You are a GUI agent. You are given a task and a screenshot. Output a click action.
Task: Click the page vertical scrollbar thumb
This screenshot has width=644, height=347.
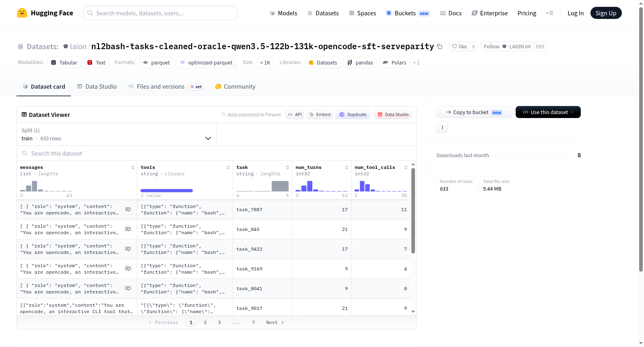(x=641, y=139)
